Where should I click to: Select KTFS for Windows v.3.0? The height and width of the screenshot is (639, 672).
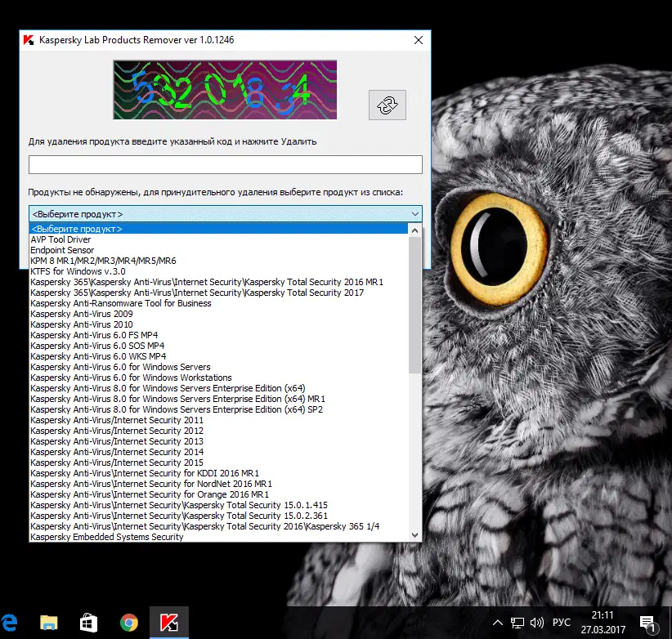(x=218, y=271)
